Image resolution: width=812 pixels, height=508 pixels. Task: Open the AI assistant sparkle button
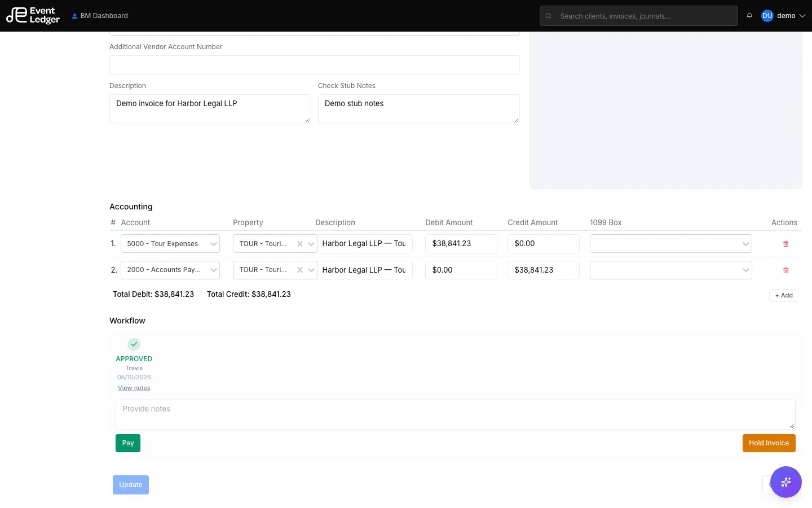pyautogui.click(x=786, y=482)
